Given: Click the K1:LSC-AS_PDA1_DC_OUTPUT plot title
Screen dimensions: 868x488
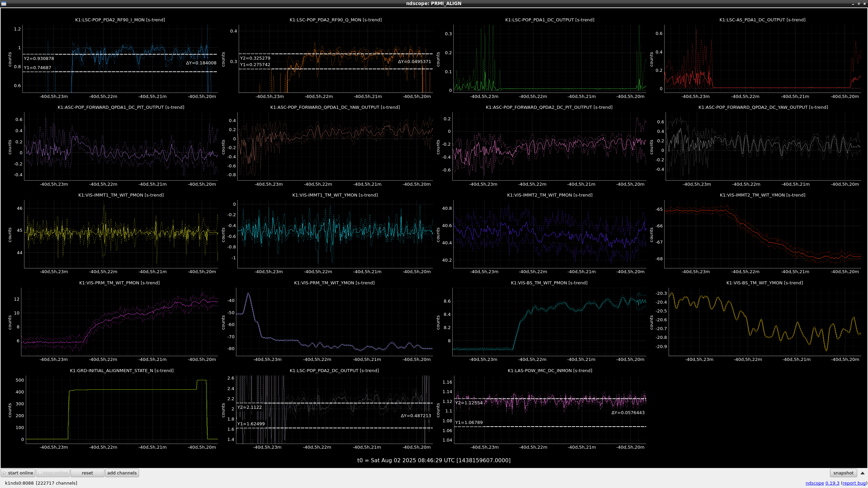Looking at the screenshot, I should [x=762, y=20].
